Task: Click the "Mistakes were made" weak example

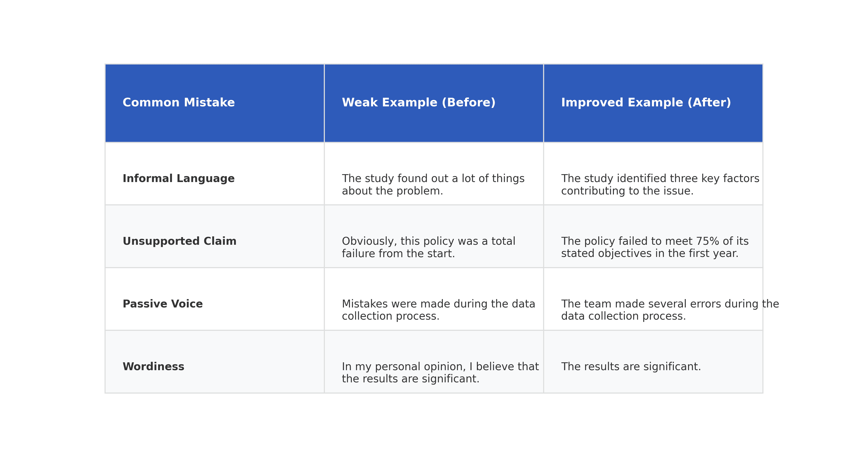Action: [x=438, y=310]
